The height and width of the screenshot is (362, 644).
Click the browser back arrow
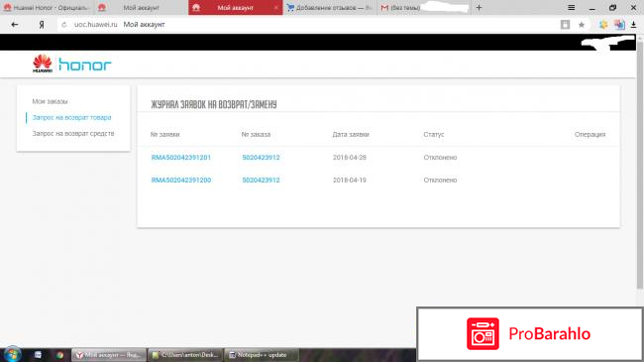coord(15,25)
